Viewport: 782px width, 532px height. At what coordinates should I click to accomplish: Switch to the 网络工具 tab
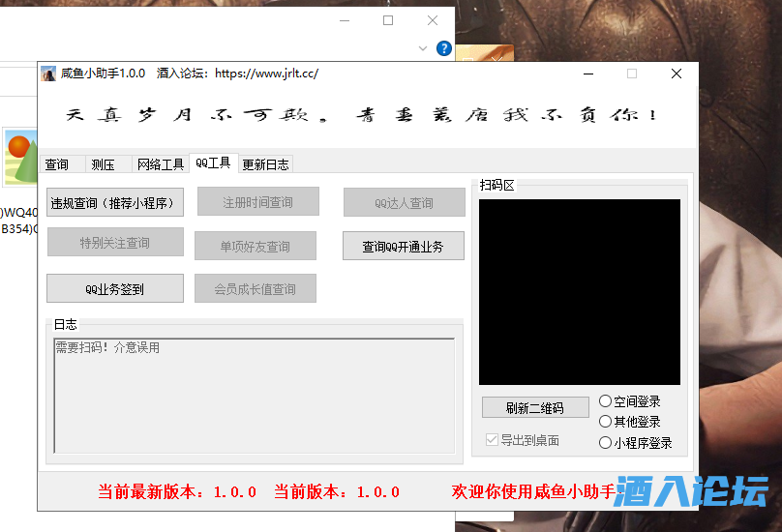[x=160, y=164]
